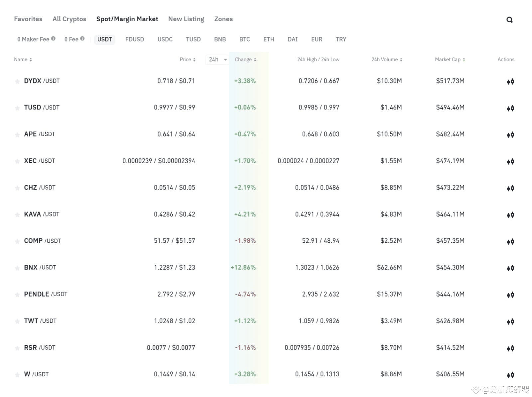Sort the table by Price column

188,60
